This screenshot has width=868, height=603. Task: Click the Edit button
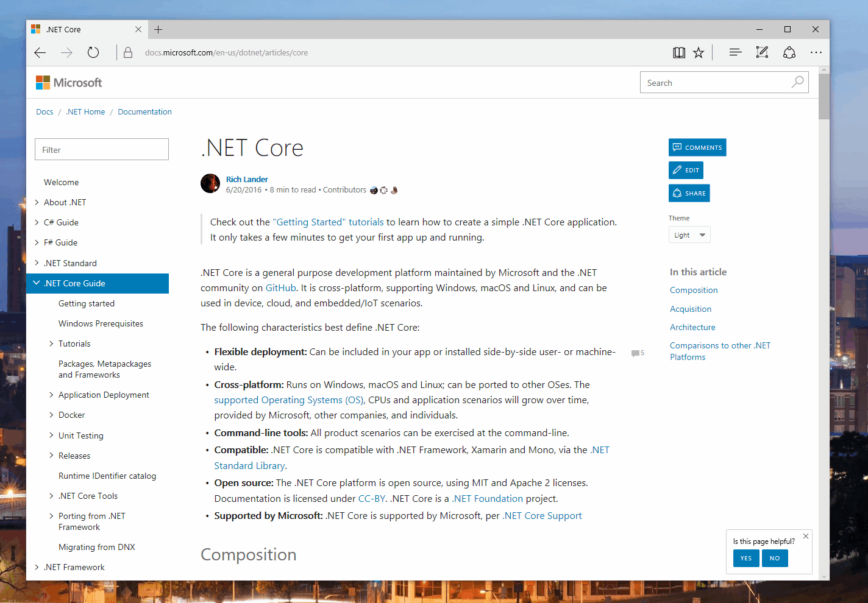click(x=686, y=170)
